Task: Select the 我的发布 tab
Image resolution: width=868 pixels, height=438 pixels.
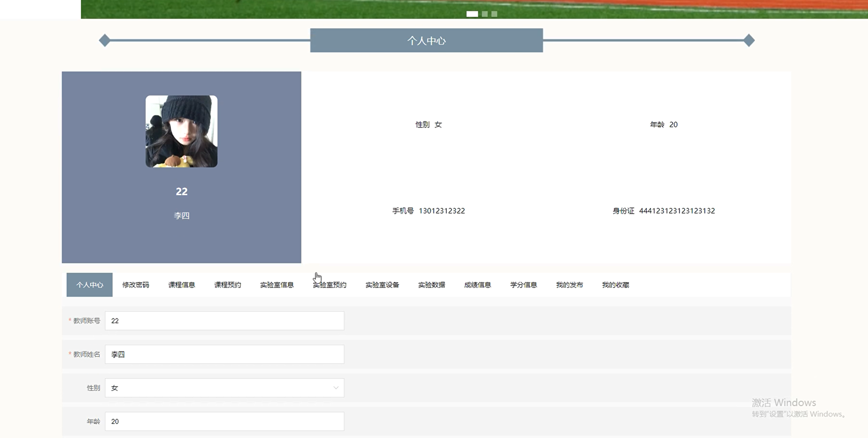Action: (x=569, y=285)
